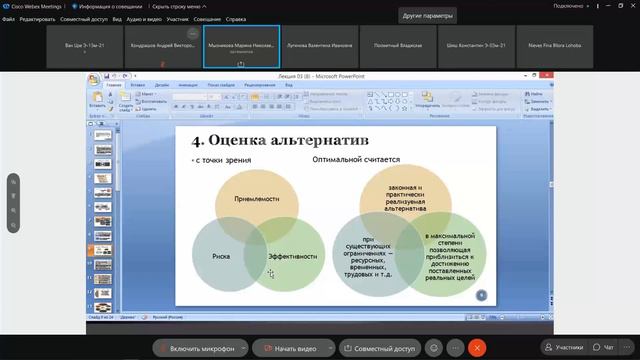Select participant tile Ван Цзе

[85, 46]
